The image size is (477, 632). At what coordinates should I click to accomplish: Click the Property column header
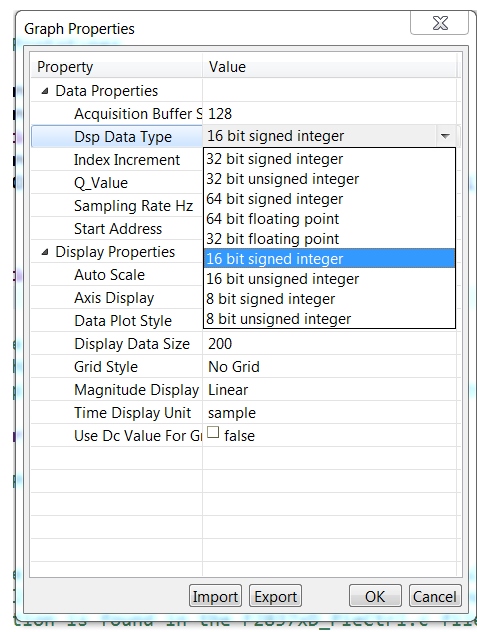click(x=117, y=67)
